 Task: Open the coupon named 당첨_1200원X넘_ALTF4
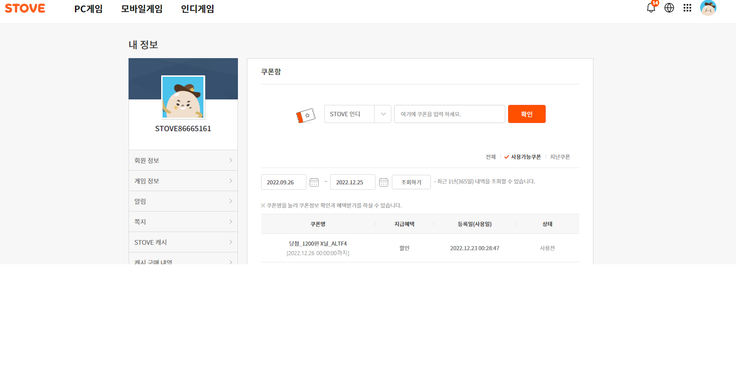[x=318, y=244]
